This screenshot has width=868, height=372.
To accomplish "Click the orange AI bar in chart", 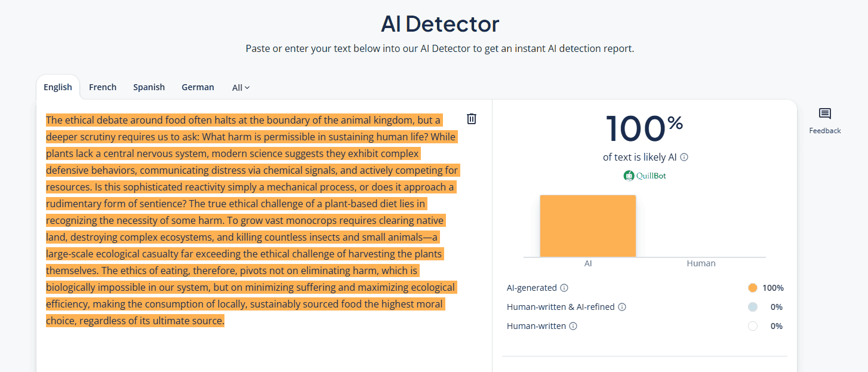I will [x=588, y=226].
